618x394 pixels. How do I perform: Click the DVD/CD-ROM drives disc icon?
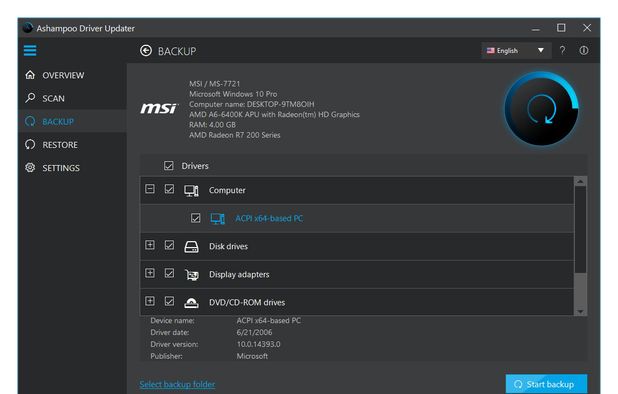tap(192, 303)
